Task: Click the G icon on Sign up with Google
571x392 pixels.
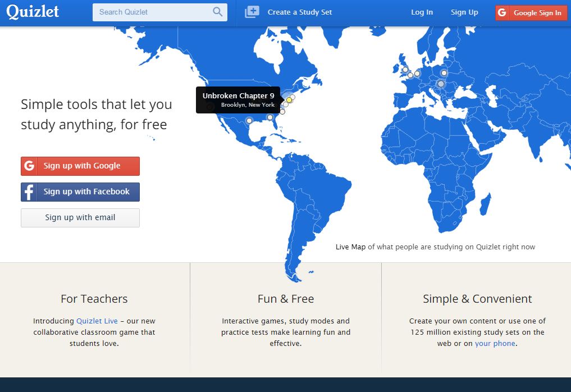Action: 29,166
